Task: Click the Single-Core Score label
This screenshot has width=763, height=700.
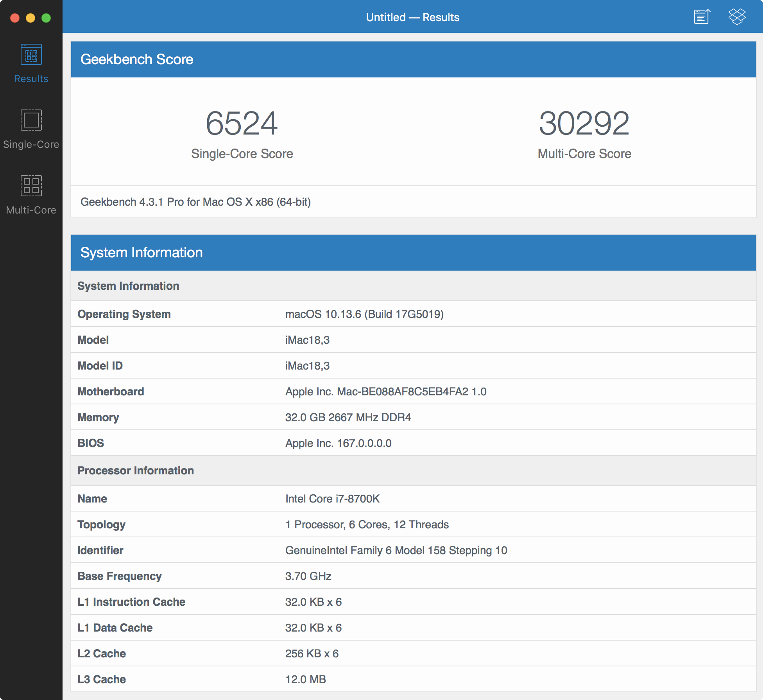Action: pos(242,154)
